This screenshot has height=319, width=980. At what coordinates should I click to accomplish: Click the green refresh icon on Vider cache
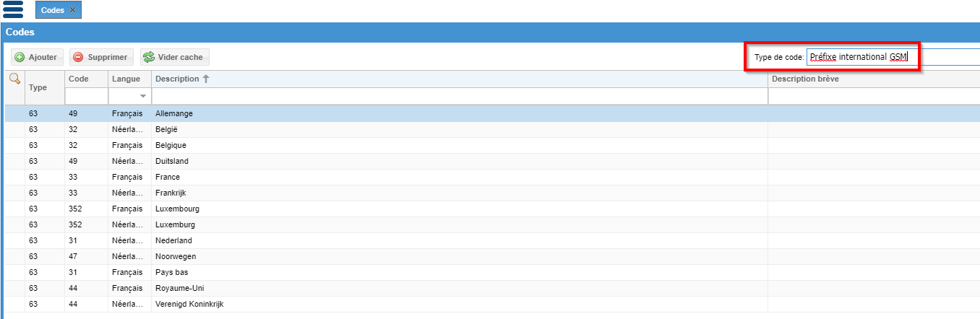click(149, 57)
